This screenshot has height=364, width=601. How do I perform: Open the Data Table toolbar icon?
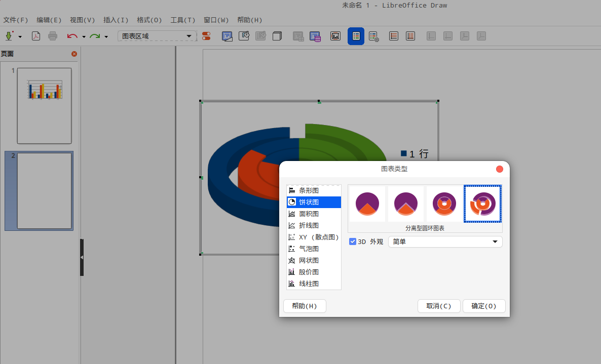pos(315,36)
